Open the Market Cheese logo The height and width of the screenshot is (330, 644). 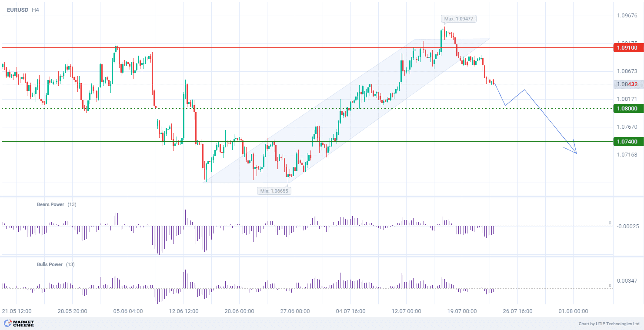(x=19, y=323)
